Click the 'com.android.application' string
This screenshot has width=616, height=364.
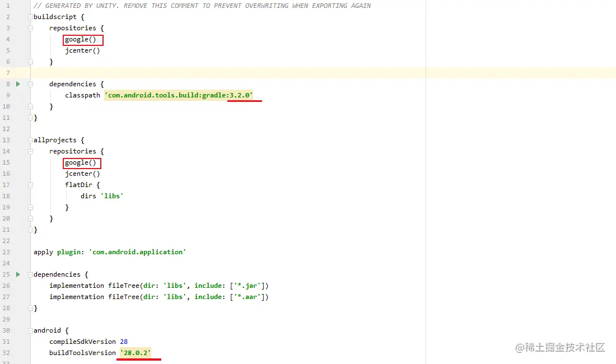pos(138,252)
